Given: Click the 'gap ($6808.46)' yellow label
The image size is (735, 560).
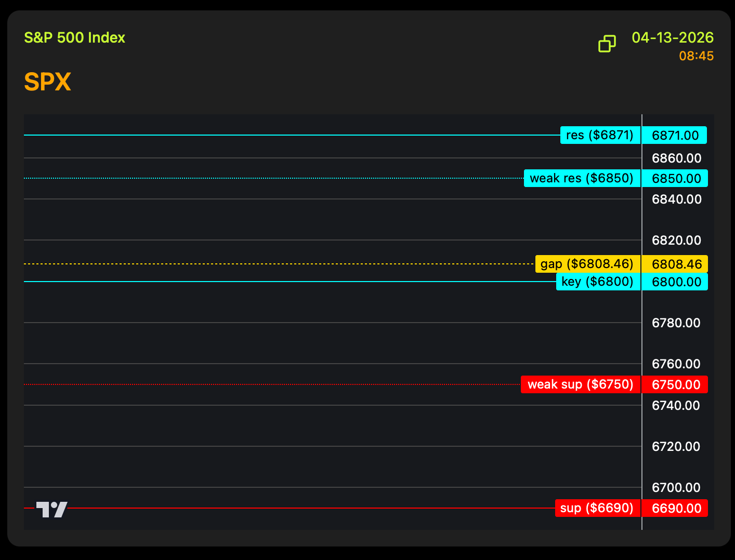Looking at the screenshot, I should tap(588, 264).
